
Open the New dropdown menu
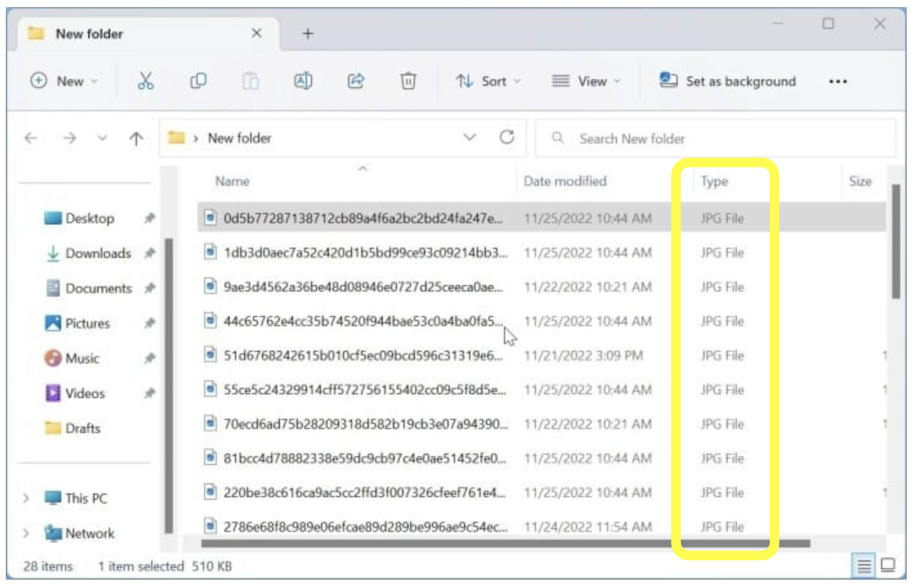64,81
